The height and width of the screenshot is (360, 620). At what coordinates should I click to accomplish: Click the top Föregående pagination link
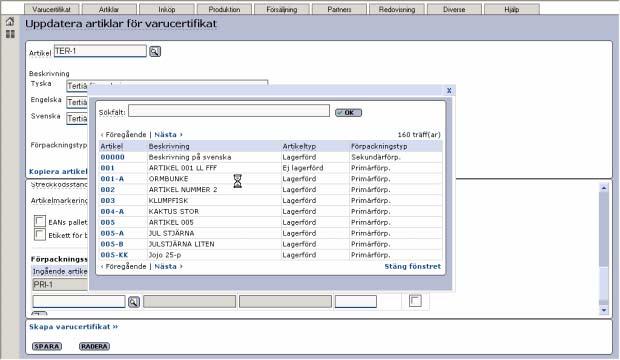pyautogui.click(x=124, y=135)
